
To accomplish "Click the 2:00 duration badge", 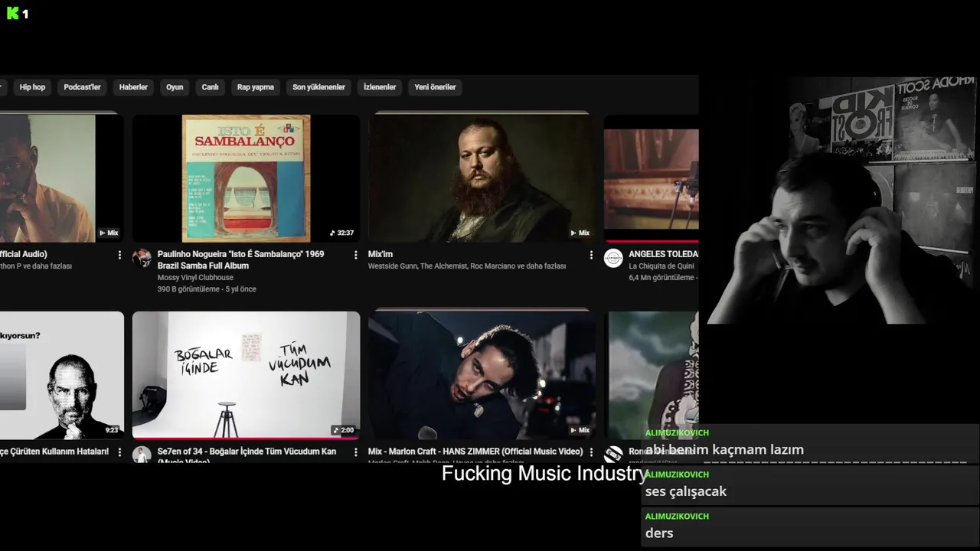I will tap(343, 430).
